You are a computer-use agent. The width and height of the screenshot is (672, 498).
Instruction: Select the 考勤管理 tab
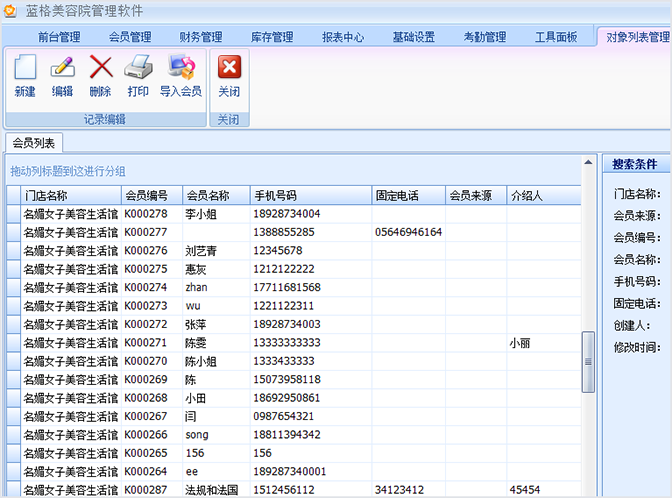(x=485, y=38)
